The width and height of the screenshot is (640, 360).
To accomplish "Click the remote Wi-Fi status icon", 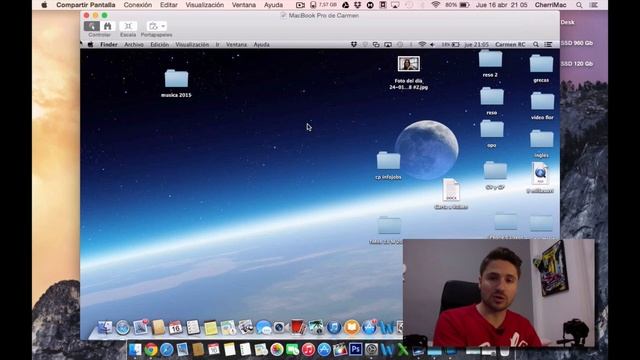I will tap(422, 44).
